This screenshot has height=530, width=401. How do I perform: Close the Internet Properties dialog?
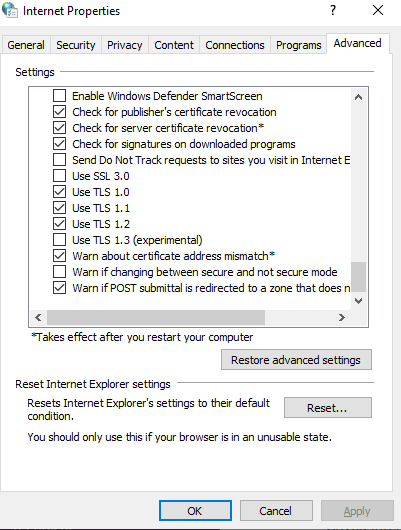[378, 10]
